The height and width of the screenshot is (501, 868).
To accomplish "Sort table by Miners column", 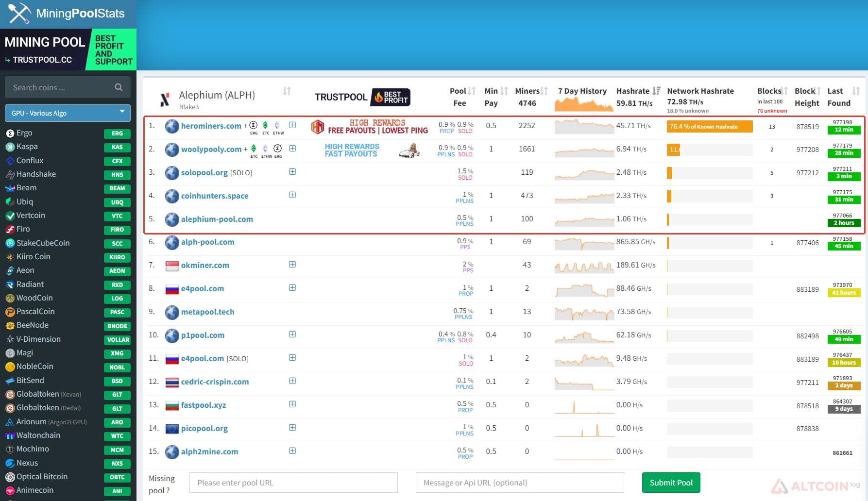I will pyautogui.click(x=545, y=91).
